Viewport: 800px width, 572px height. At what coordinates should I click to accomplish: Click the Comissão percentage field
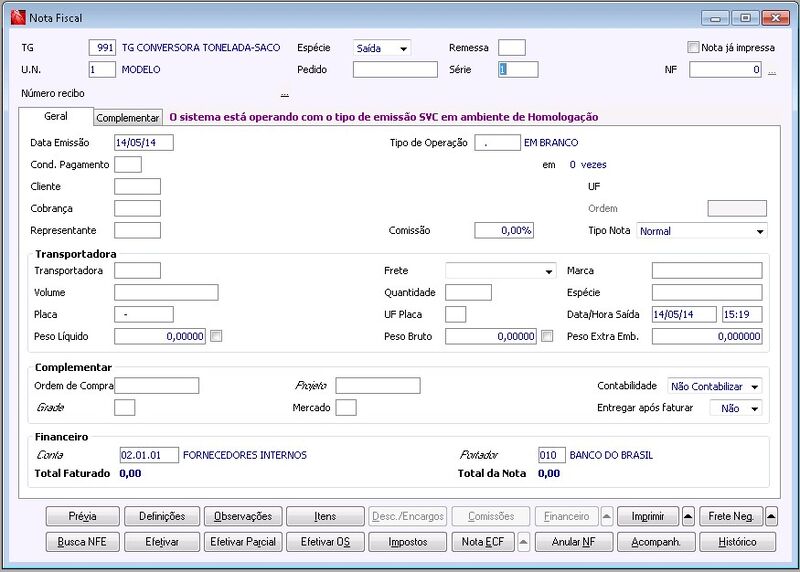504,230
